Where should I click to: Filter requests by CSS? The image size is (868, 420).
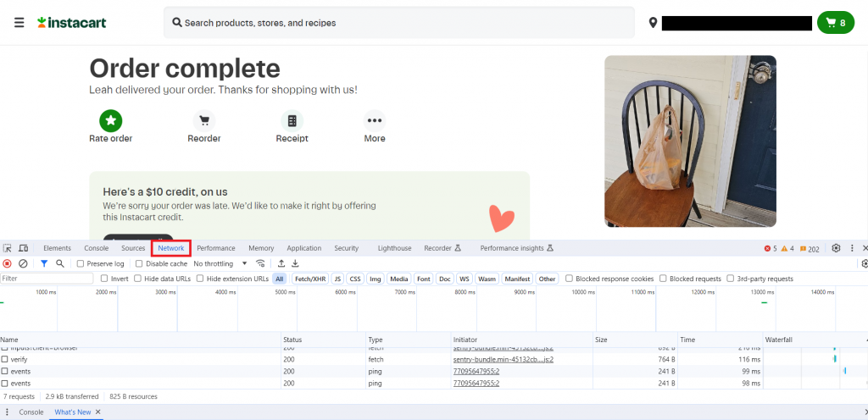(x=355, y=279)
